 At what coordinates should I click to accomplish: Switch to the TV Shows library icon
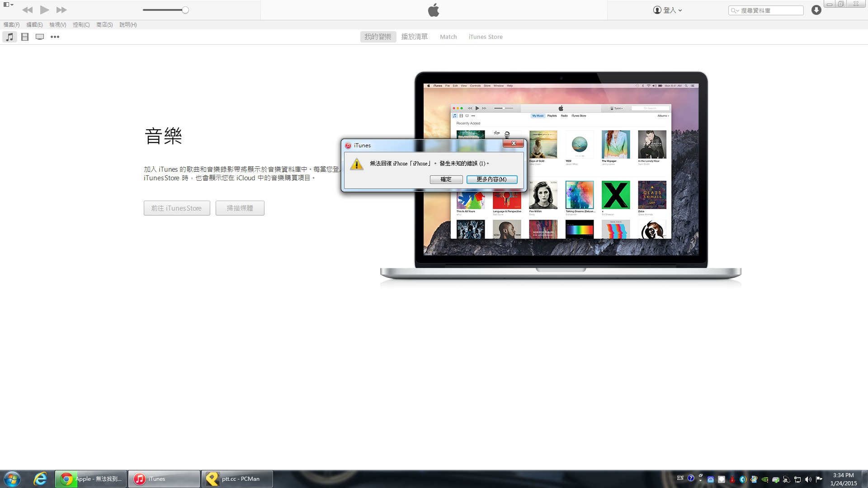(x=40, y=37)
